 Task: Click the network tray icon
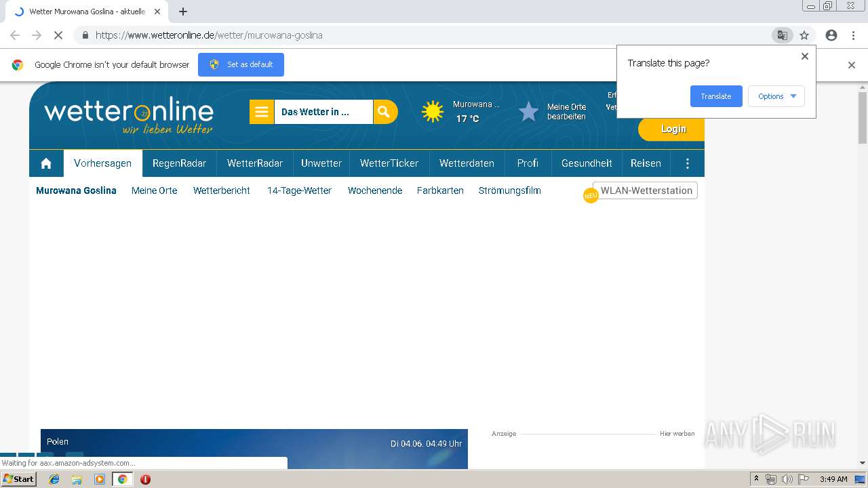pos(771,479)
